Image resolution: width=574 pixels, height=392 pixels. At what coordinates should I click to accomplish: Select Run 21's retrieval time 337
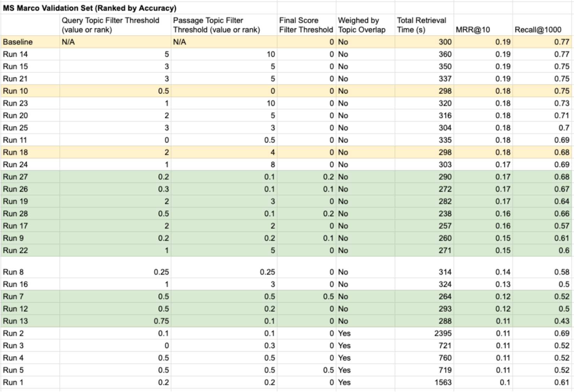(445, 79)
